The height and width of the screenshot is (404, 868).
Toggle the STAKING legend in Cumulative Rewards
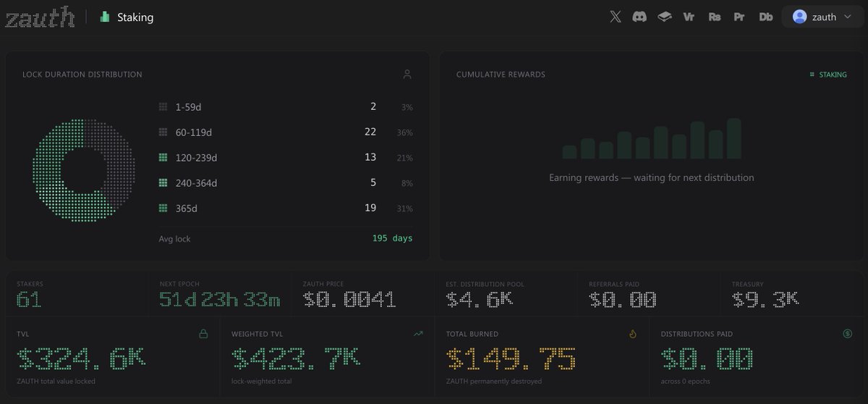828,75
